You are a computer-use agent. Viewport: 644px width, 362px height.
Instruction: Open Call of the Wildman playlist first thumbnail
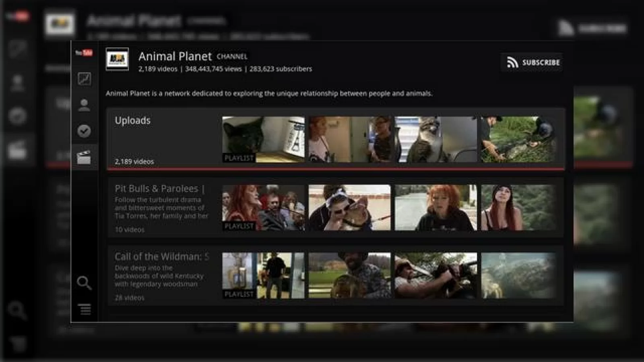point(264,276)
